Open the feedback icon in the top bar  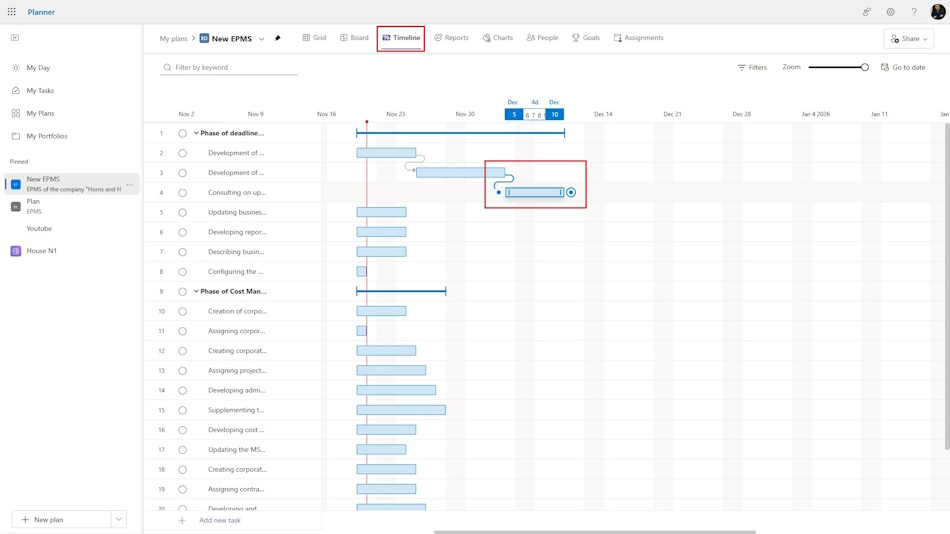click(867, 12)
